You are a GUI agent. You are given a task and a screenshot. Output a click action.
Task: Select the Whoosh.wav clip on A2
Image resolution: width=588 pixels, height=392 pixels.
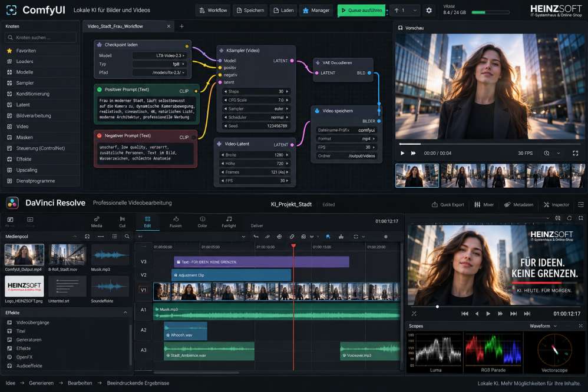(x=186, y=331)
